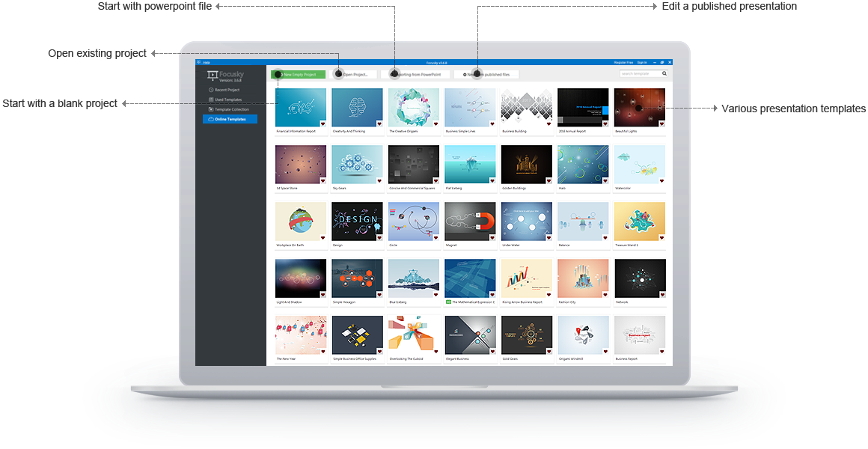Click the Register Free link
This screenshot has width=868, height=449.
[x=623, y=62]
